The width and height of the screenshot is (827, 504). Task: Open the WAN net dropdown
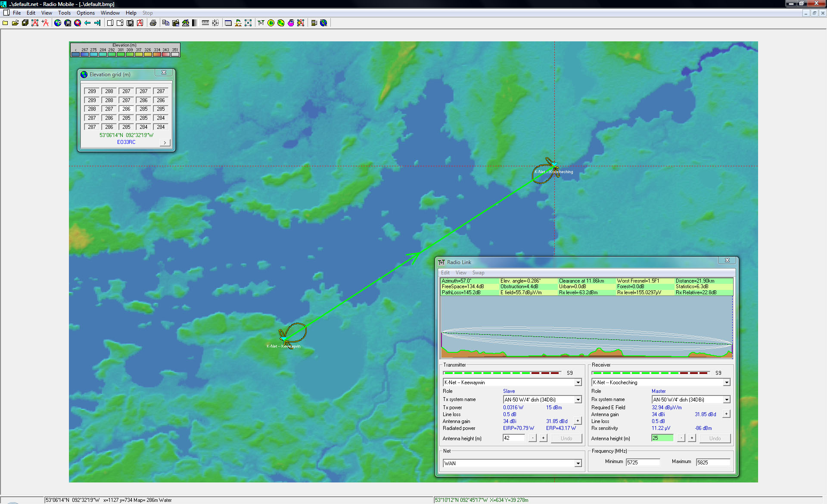tap(578, 464)
